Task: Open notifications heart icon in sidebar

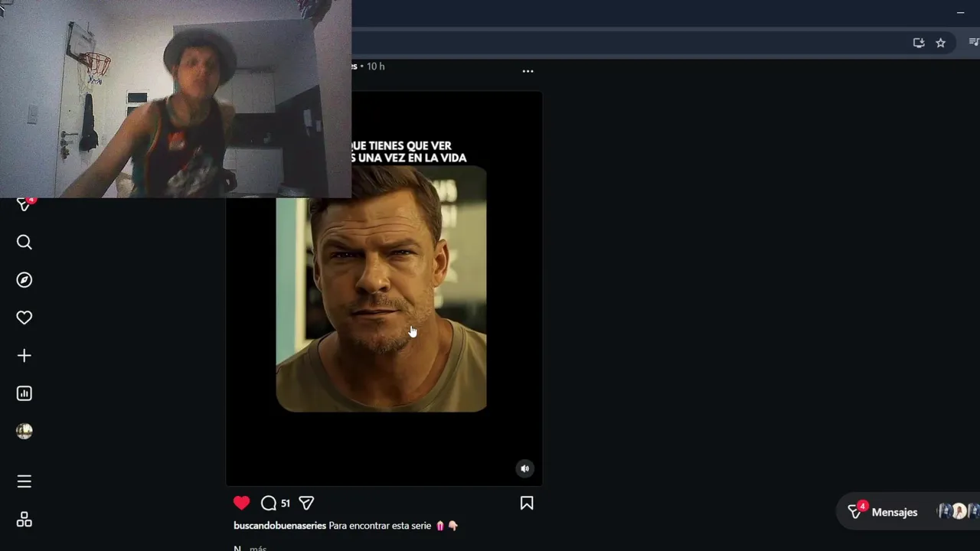Action: coord(24,318)
